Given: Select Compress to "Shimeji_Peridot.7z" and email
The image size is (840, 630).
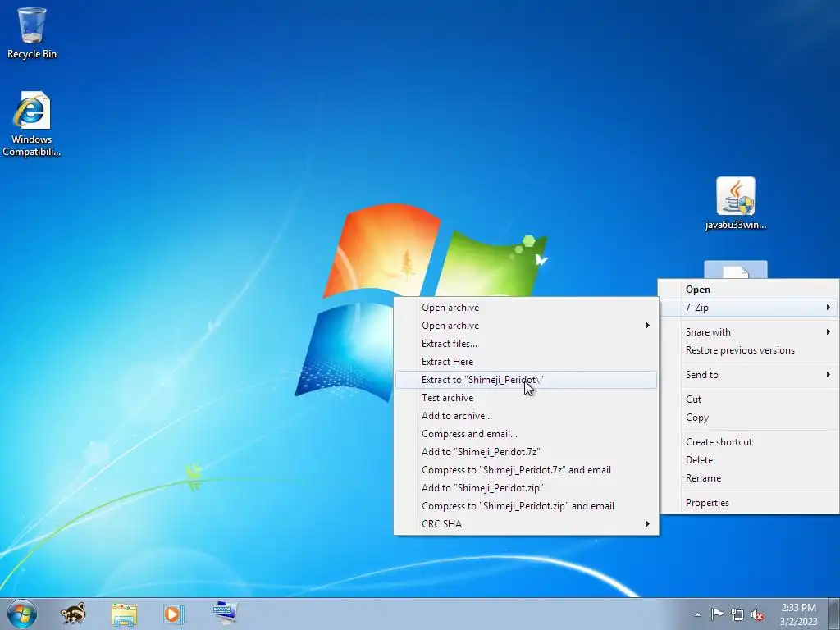Looking at the screenshot, I should pos(526,470).
